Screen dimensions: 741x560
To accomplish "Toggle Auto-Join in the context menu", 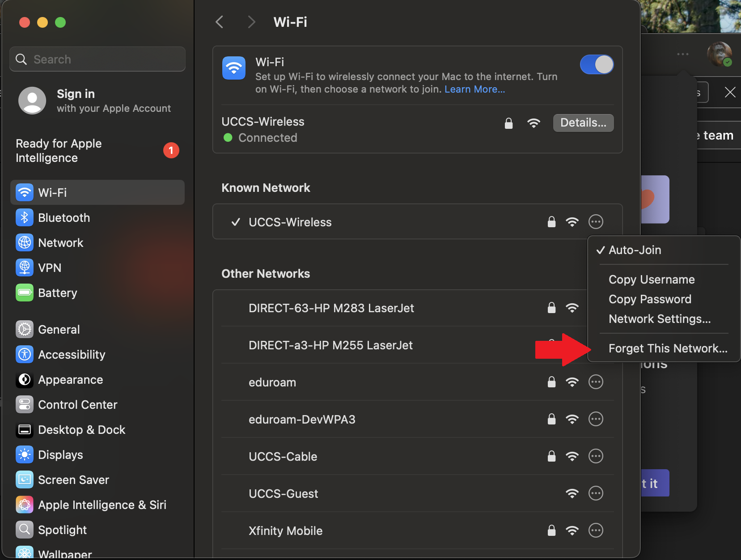I will pos(664,250).
